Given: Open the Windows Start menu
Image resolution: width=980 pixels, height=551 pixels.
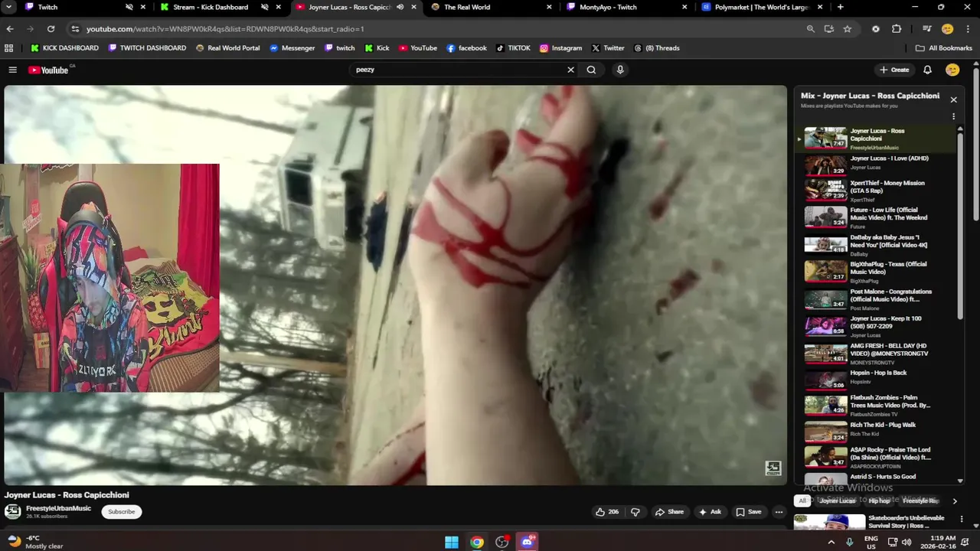Looking at the screenshot, I should coord(452,542).
